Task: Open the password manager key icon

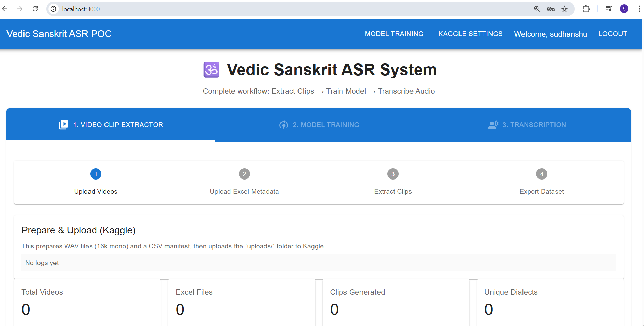Action: point(551,9)
